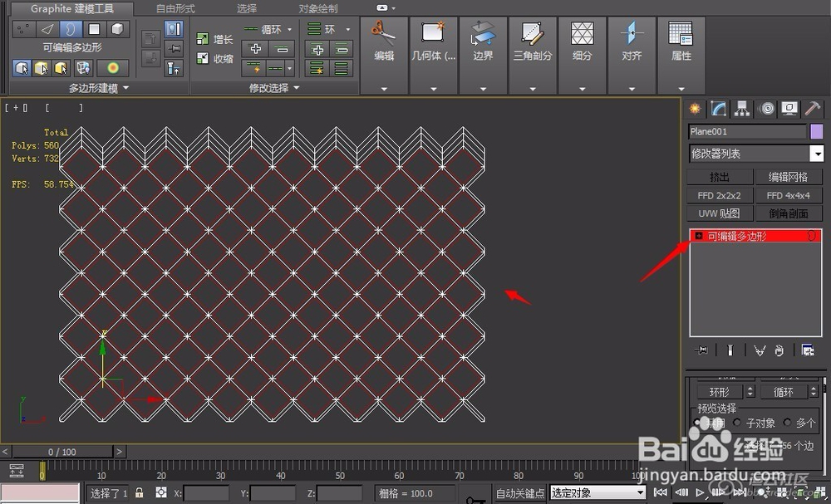Open 循环 loop dropdown arrow
This screenshot has height=504, width=831.
(x=289, y=30)
